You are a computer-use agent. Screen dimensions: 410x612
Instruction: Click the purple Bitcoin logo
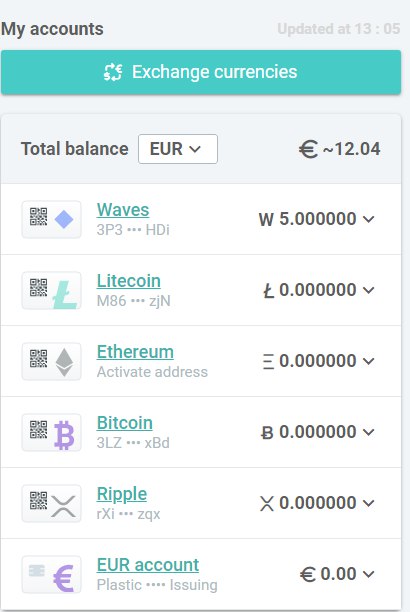64,435
